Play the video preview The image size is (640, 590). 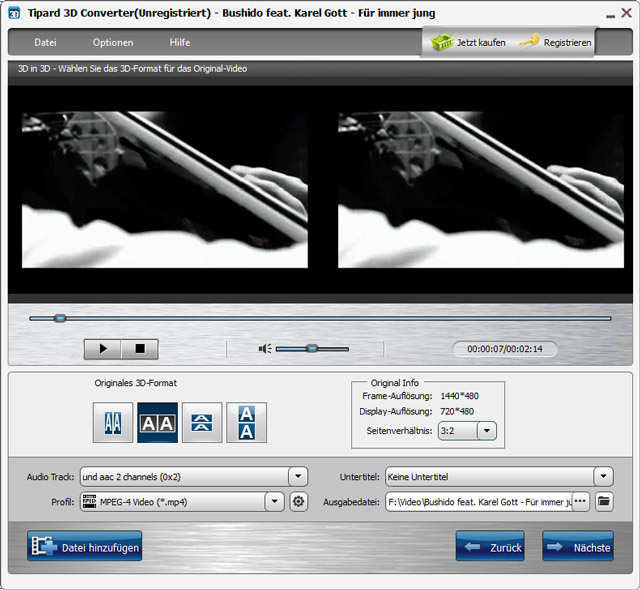tap(103, 349)
